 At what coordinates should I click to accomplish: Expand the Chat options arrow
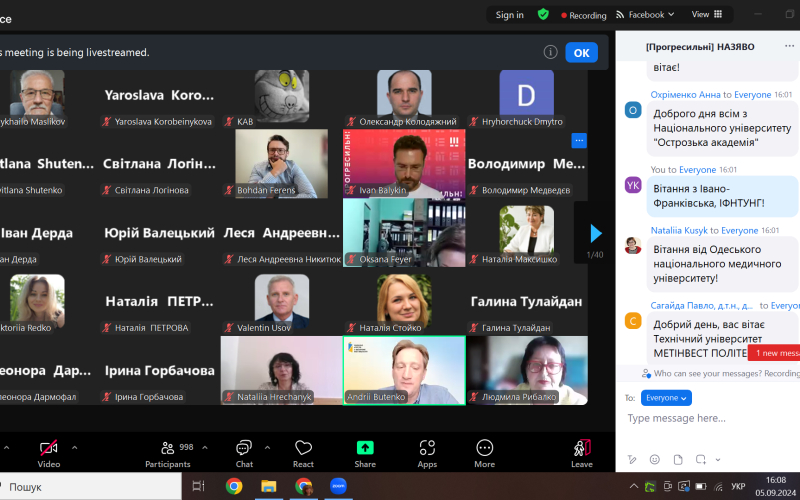point(267,447)
